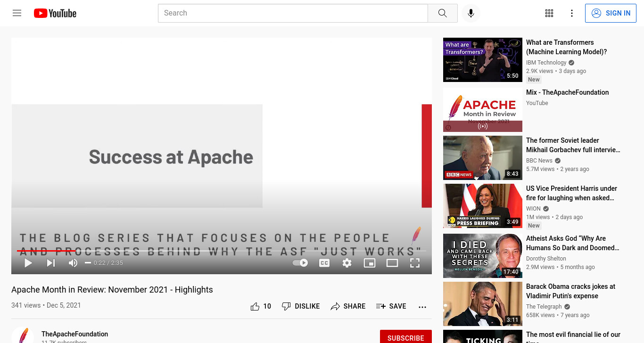Go to YouTube home via logo
The width and height of the screenshot is (644, 343).
[55, 13]
